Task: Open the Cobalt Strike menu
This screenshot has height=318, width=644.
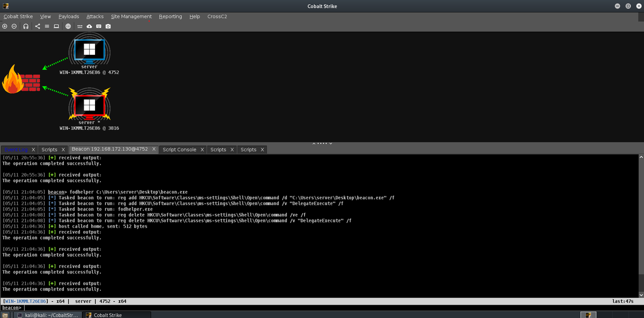Action: pyautogui.click(x=18, y=17)
